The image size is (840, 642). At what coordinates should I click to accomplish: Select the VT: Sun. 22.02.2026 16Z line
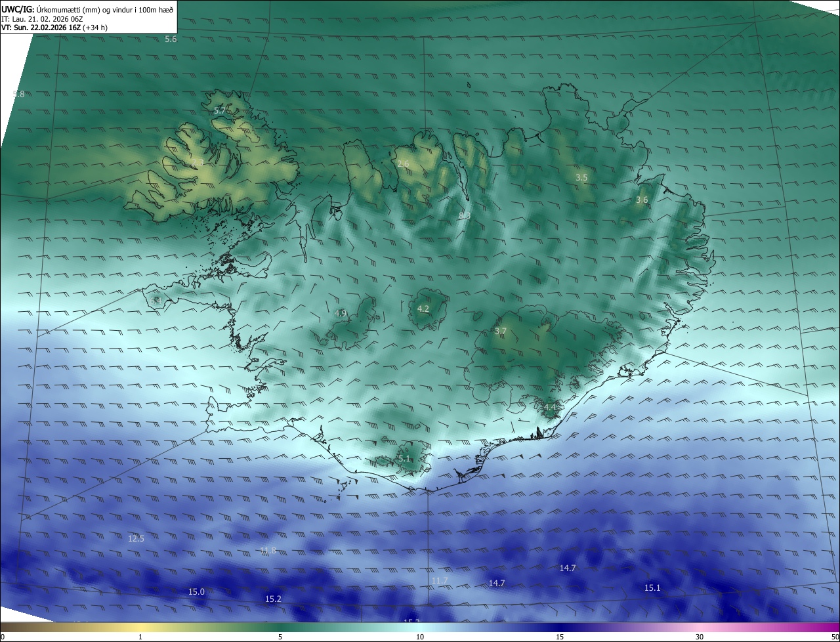pos(54,28)
